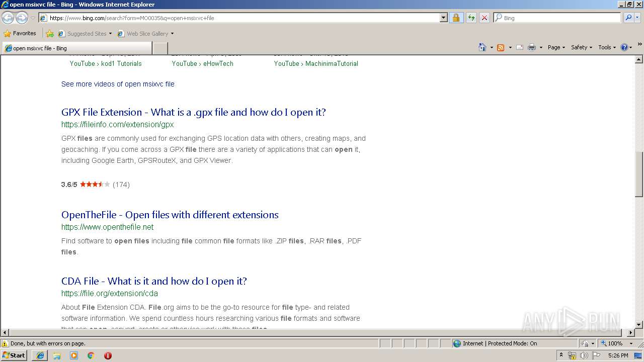Click the Back navigation arrow
The image size is (644, 362).
[x=8, y=18]
